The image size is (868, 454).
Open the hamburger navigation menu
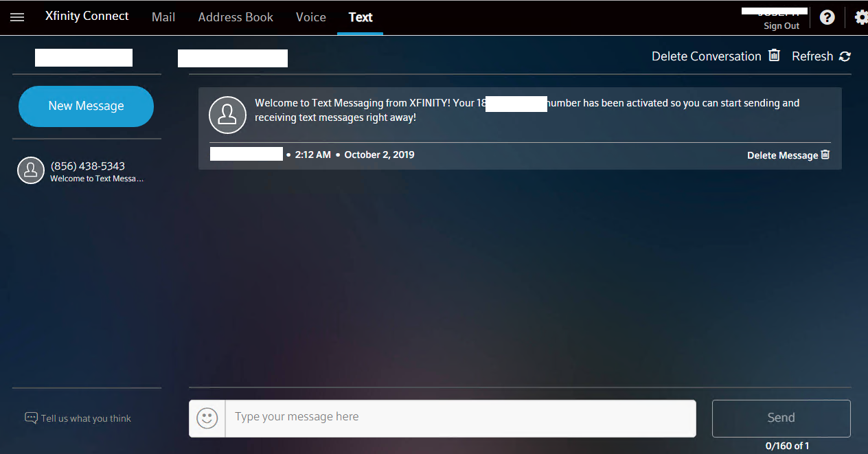pos(17,17)
